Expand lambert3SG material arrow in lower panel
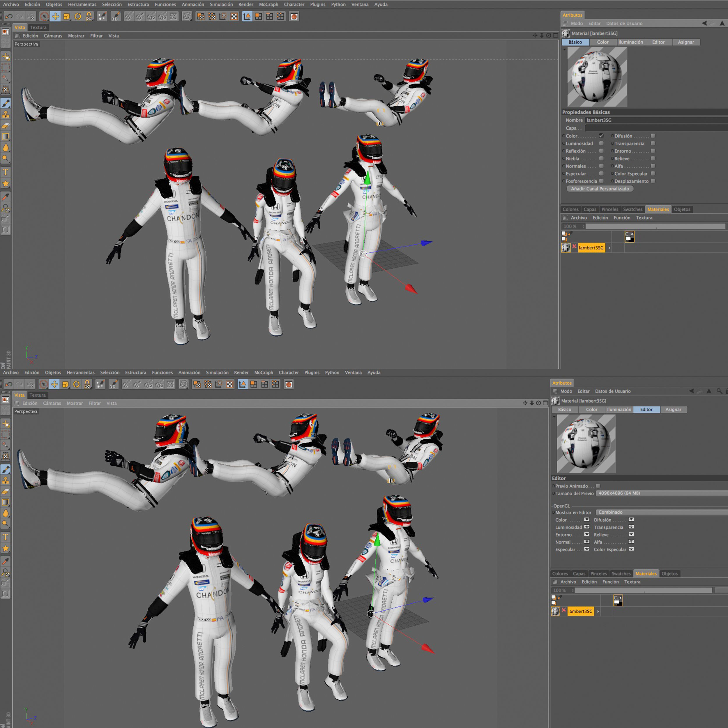Screen dimensions: 728x728 coord(598,612)
